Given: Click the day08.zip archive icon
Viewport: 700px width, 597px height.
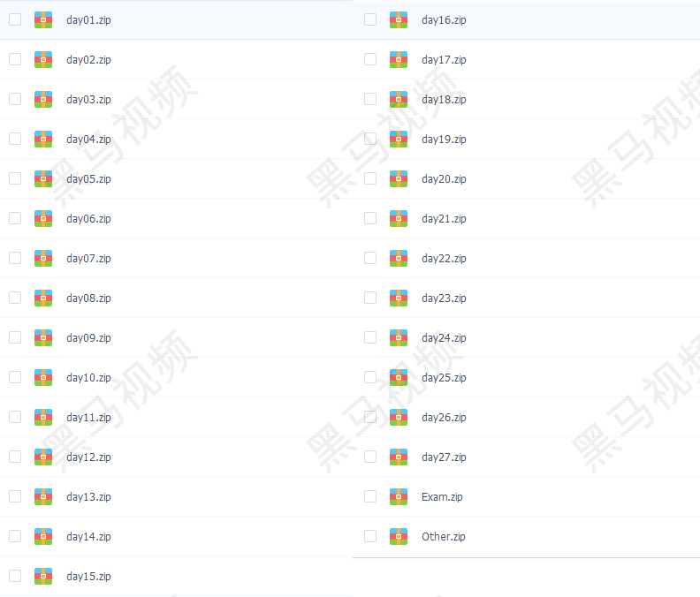Looking at the screenshot, I should pos(43,298).
